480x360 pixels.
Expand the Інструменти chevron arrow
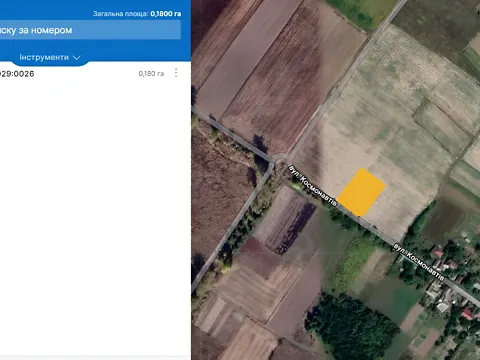coord(77,58)
